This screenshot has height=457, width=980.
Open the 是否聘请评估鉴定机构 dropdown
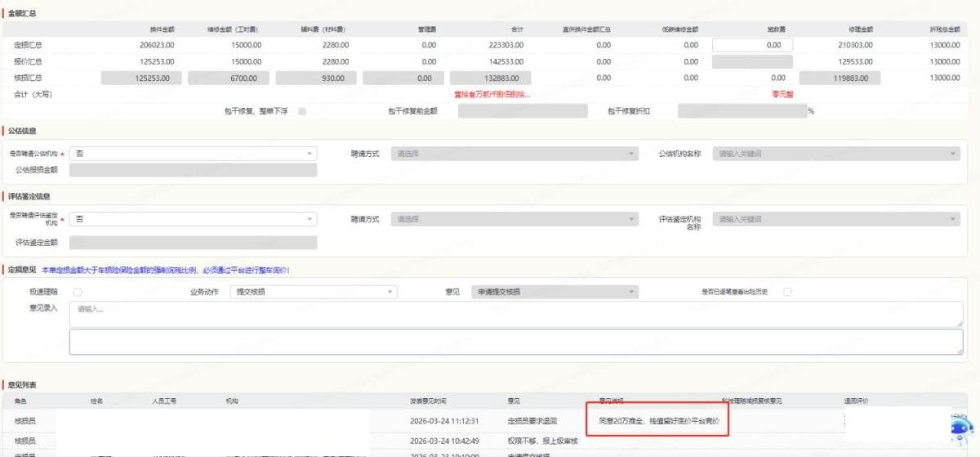tap(194, 219)
